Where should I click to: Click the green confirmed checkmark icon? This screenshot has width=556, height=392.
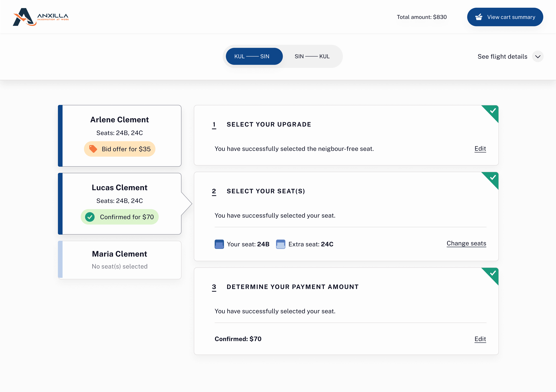(x=90, y=217)
